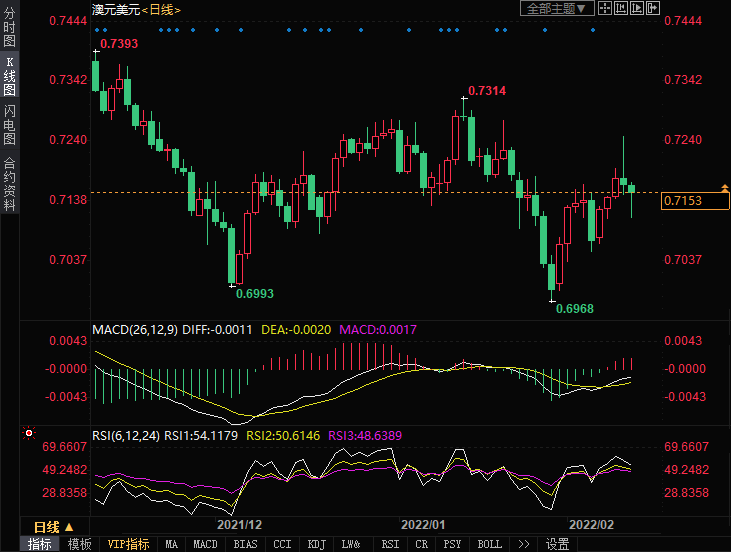The image size is (731, 552).
Task: Select the VIP指标 tab
Action: click(x=128, y=544)
